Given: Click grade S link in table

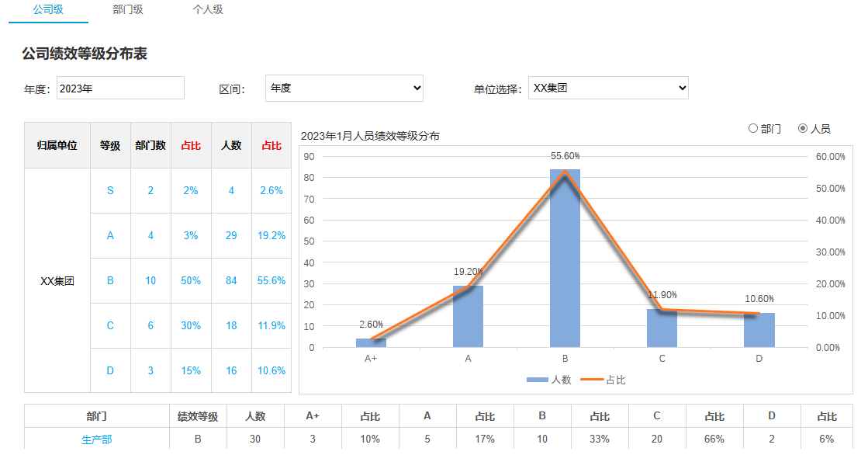Looking at the screenshot, I should [110, 190].
